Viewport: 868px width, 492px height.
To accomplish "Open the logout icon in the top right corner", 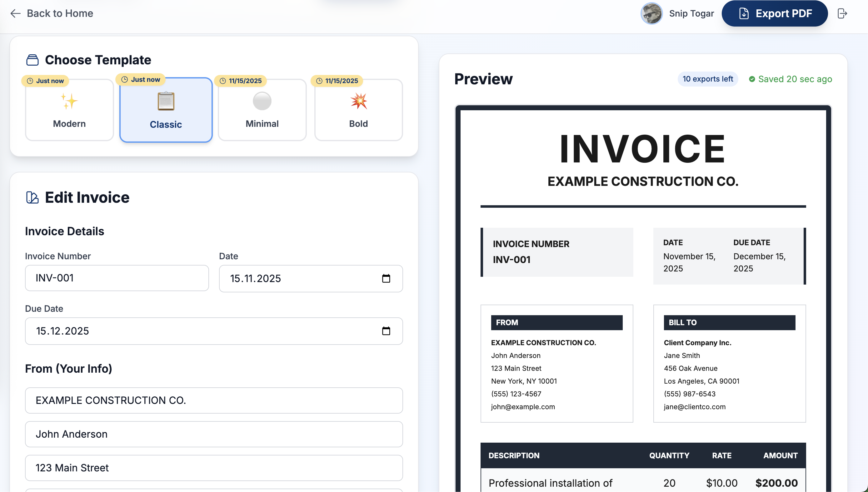I will [x=842, y=13].
